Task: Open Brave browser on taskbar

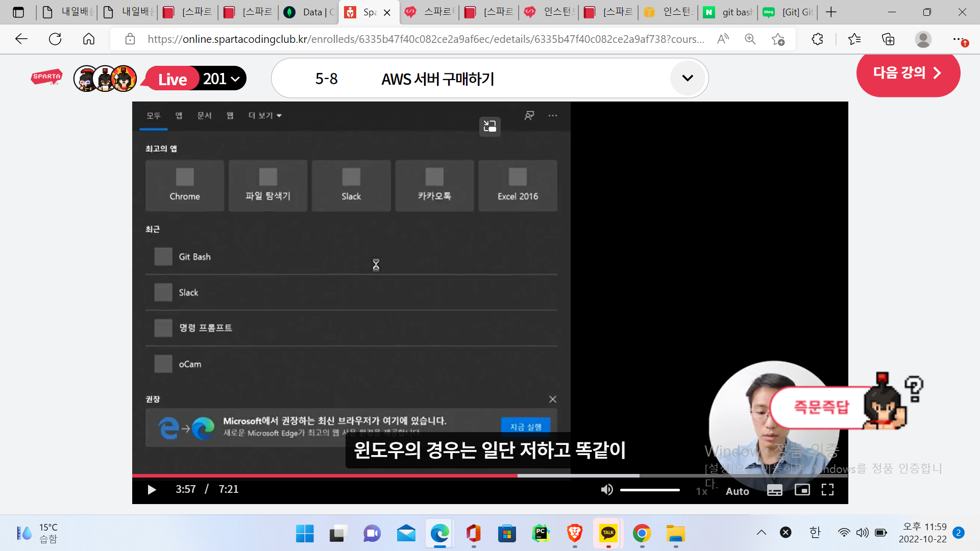Action: click(x=575, y=534)
